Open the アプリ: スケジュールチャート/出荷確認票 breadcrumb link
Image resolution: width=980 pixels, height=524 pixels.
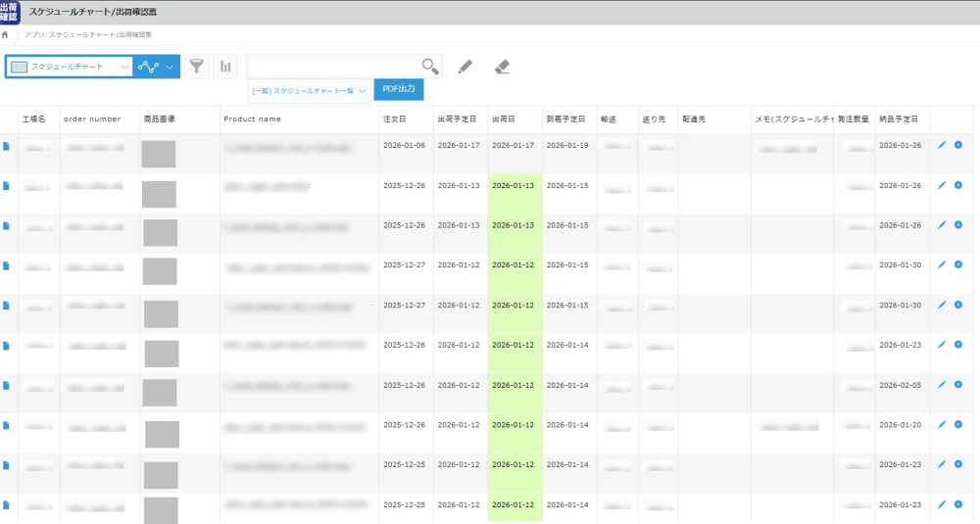coord(88,35)
